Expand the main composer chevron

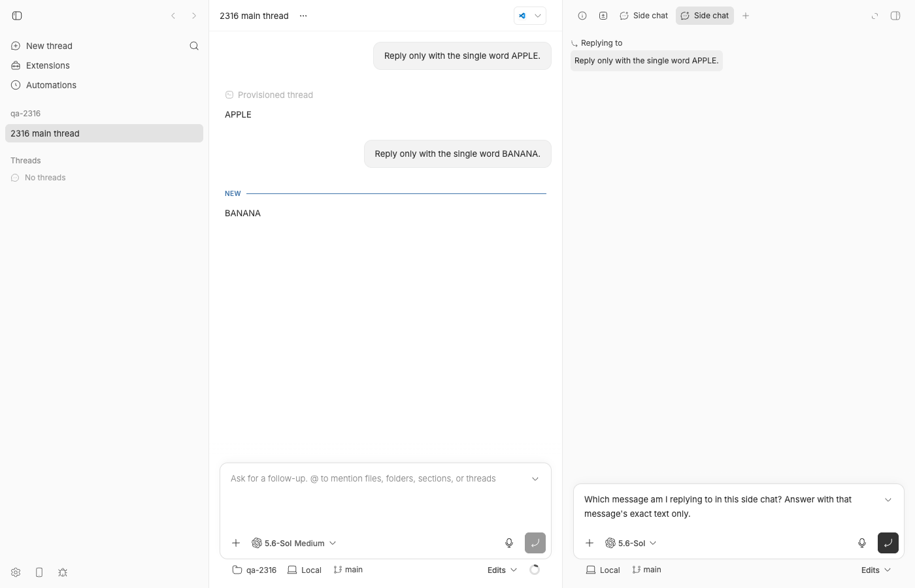[535, 479]
